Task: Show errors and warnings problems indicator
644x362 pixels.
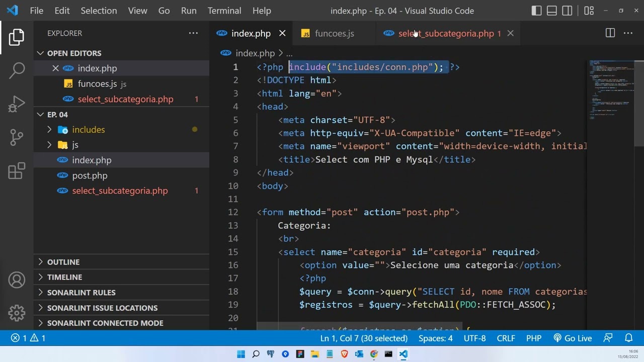Action: (x=28, y=338)
